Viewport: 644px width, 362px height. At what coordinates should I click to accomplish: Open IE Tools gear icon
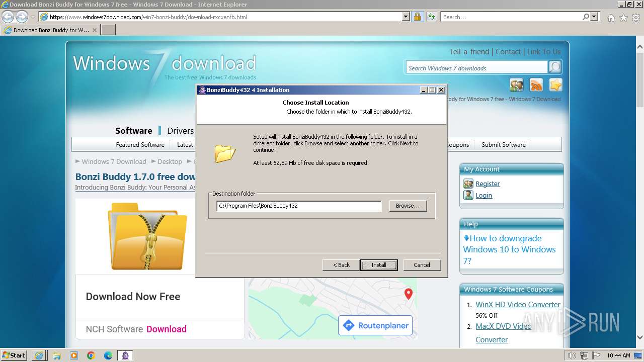coord(636,18)
